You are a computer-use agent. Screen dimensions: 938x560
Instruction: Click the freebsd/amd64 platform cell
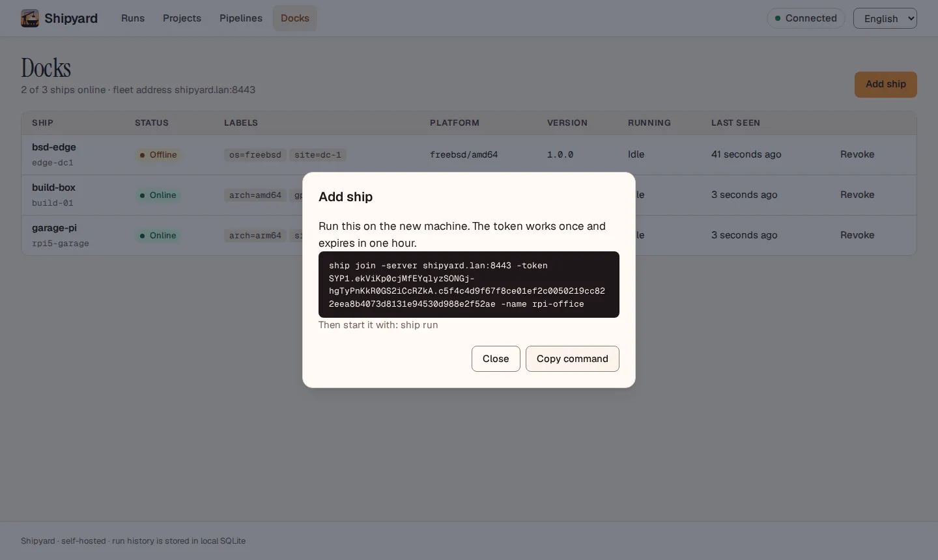[x=464, y=155]
